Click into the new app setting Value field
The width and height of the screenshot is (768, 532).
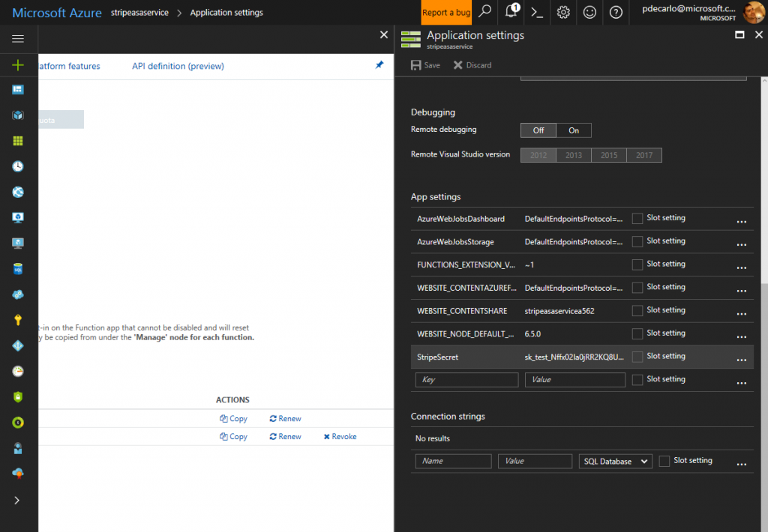click(x=575, y=380)
